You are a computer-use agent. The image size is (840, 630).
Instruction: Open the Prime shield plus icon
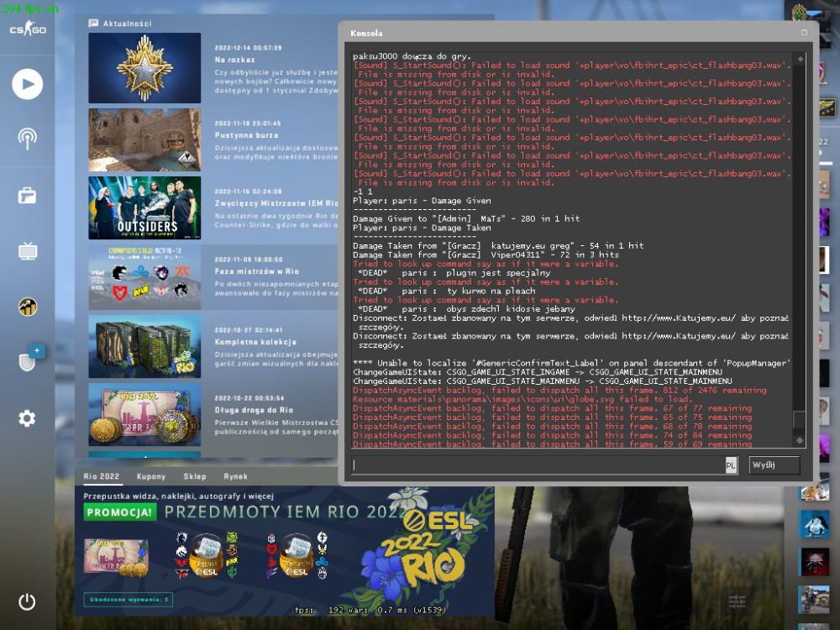click(x=30, y=359)
